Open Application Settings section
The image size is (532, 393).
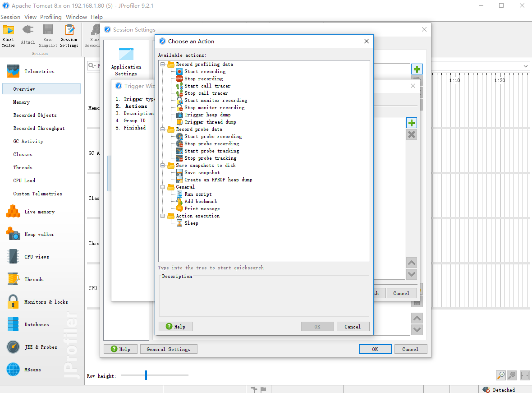pyautogui.click(x=126, y=62)
